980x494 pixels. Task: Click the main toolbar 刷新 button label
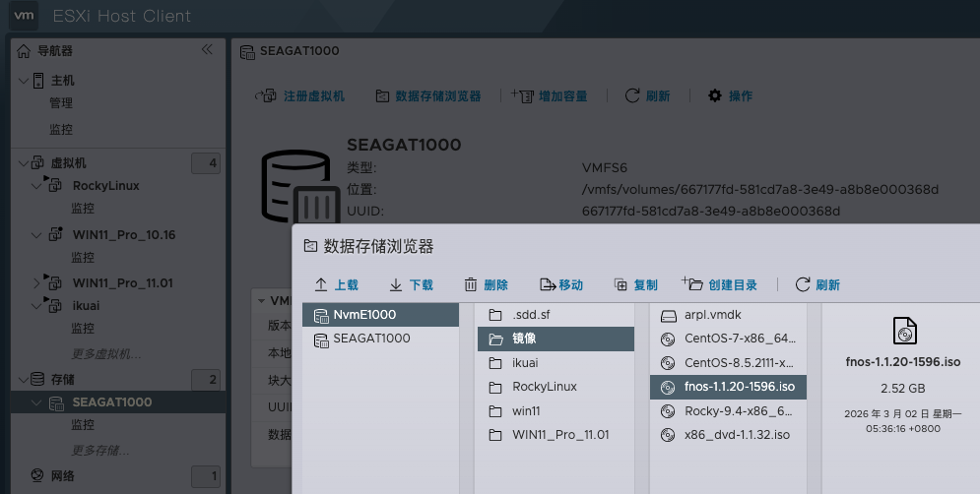click(x=658, y=96)
